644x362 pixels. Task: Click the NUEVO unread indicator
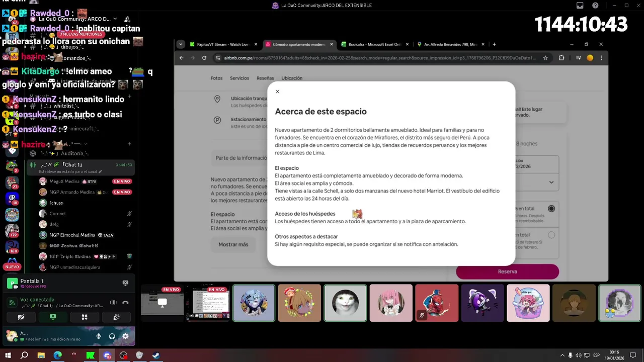(12, 267)
